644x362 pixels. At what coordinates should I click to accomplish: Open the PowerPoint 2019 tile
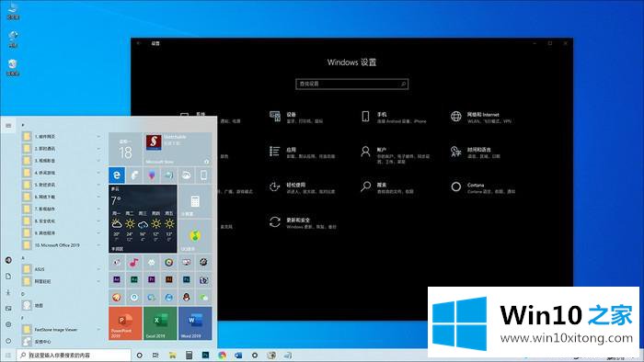point(125,323)
